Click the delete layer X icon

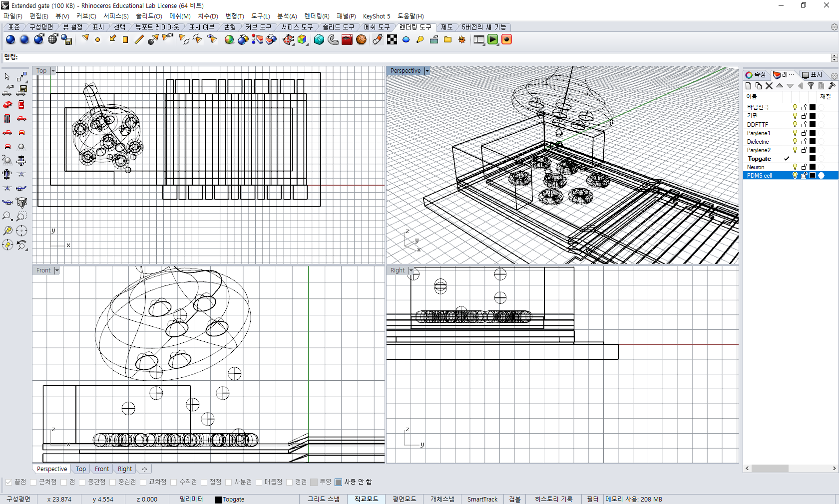769,86
